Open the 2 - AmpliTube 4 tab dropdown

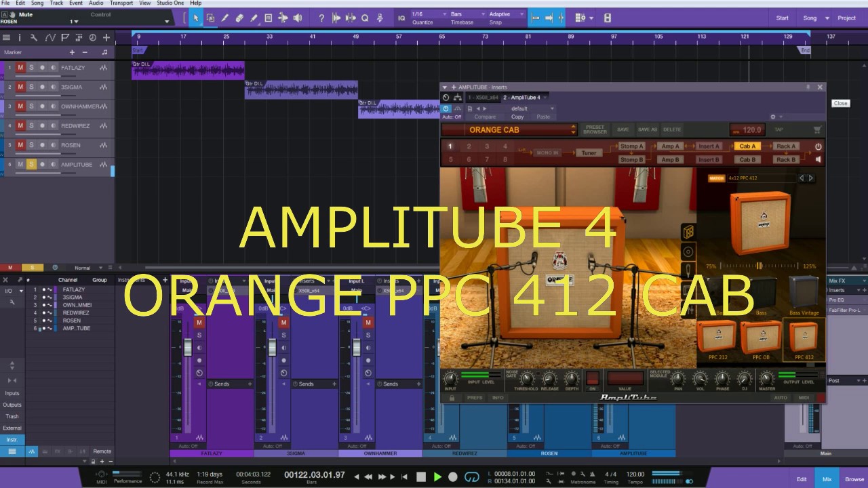click(x=547, y=98)
